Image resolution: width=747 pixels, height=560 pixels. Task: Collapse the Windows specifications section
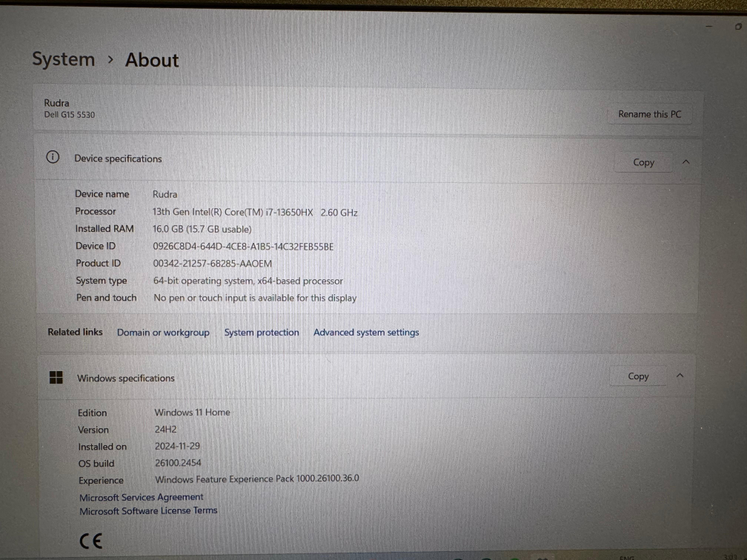680,376
